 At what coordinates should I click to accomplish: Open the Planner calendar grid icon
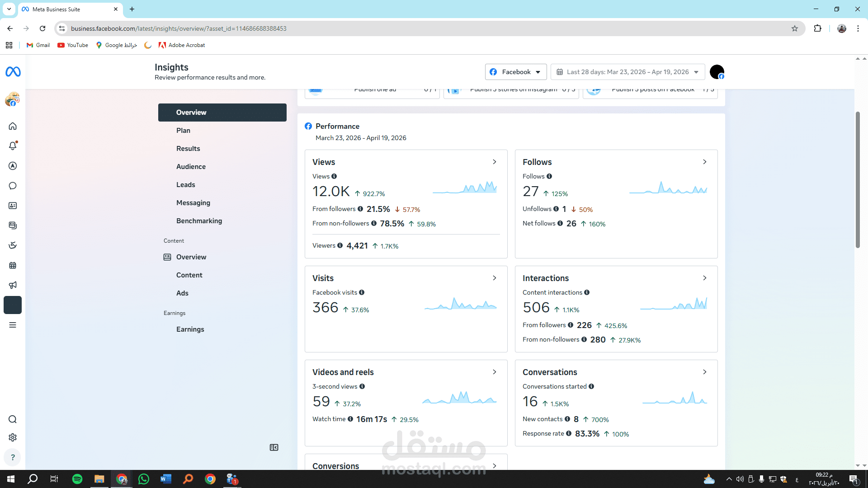[13, 265]
